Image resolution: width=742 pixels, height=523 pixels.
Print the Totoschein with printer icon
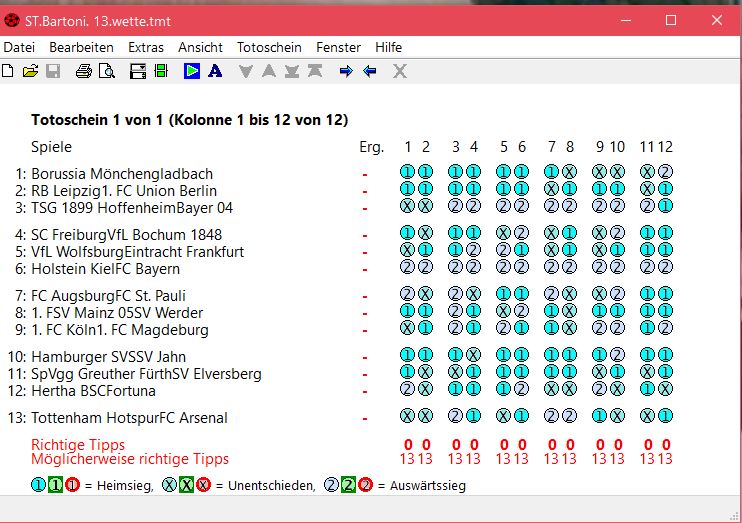84,71
